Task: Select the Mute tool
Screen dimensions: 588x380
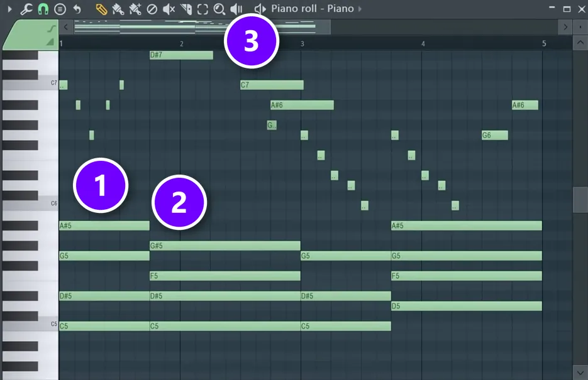Action: [169, 9]
